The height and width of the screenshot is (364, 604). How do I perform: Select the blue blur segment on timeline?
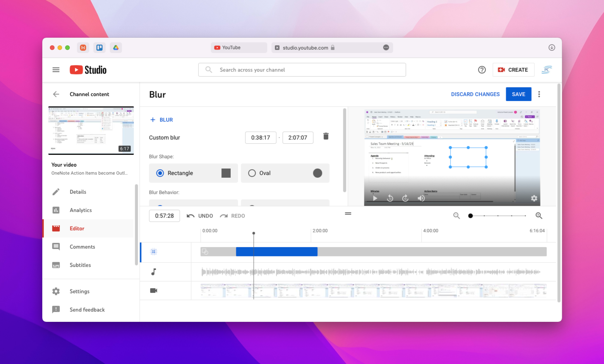[x=277, y=252]
